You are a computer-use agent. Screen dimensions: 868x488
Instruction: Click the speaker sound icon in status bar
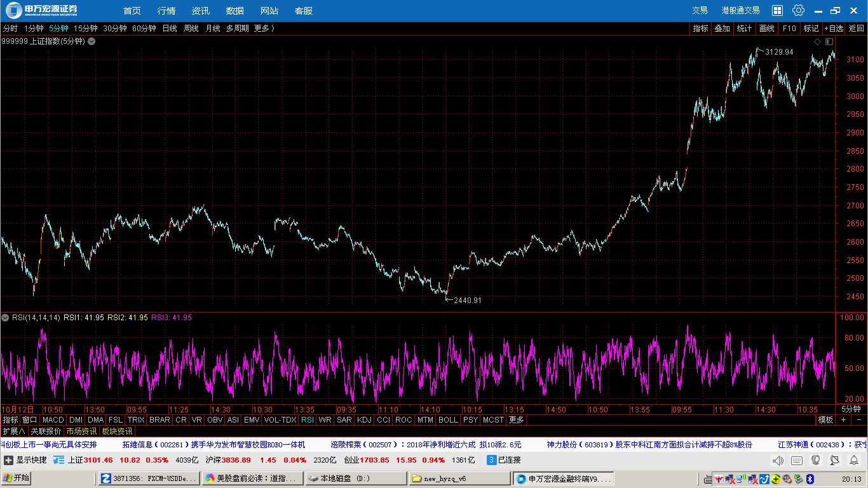778,460
